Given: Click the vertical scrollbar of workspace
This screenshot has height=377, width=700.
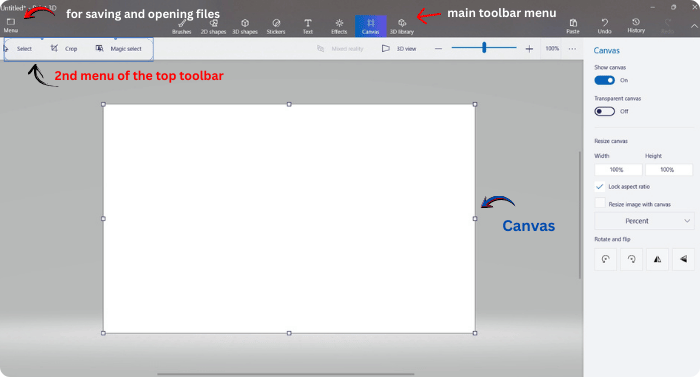Looking at the screenshot, I should tap(580, 215).
